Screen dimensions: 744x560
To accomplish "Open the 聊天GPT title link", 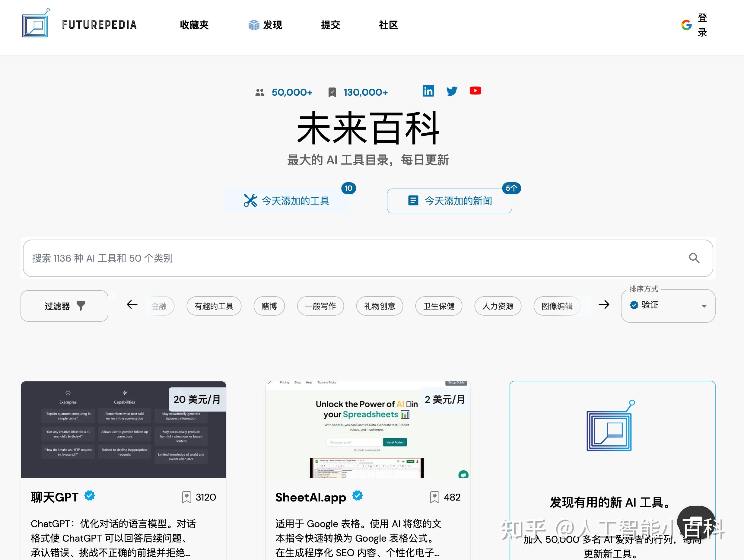I will pyautogui.click(x=55, y=497).
